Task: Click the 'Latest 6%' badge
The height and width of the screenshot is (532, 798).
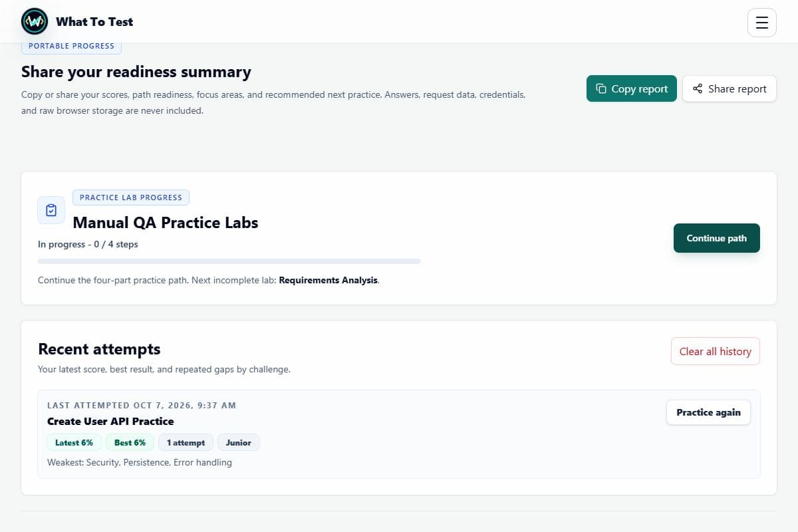Action: [74, 442]
